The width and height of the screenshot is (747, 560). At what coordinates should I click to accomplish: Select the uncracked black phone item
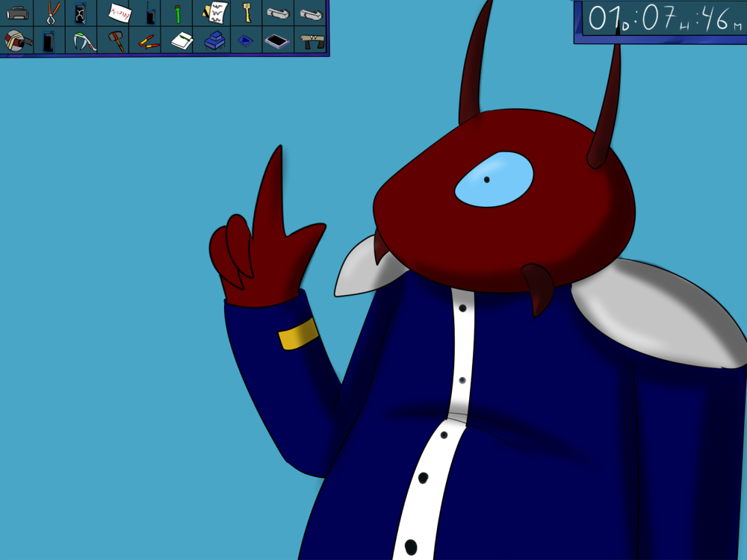point(49,40)
